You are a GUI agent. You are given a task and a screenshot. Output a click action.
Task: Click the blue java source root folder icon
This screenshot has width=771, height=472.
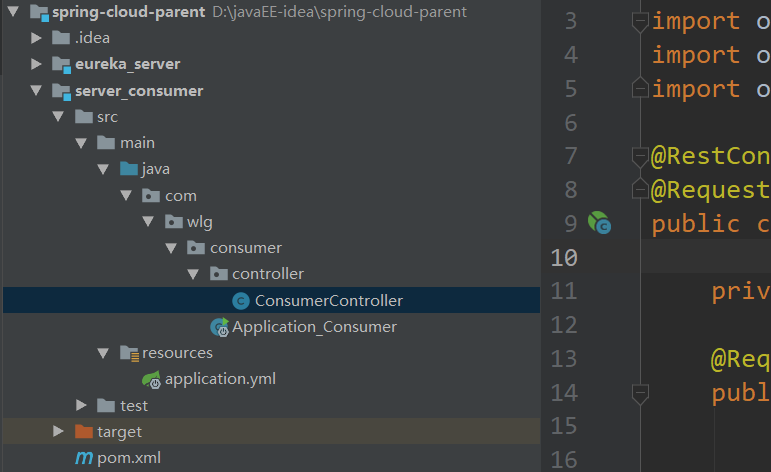pyautogui.click(x=129, y=169)
